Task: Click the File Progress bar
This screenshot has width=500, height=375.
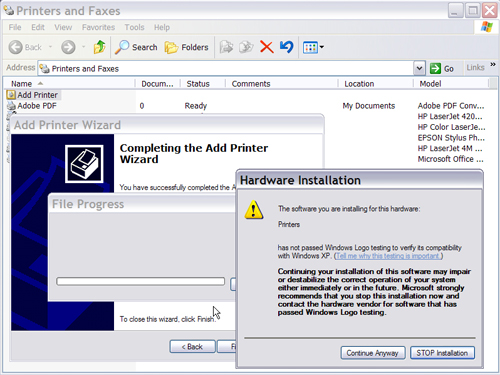Action: point(140,281)
